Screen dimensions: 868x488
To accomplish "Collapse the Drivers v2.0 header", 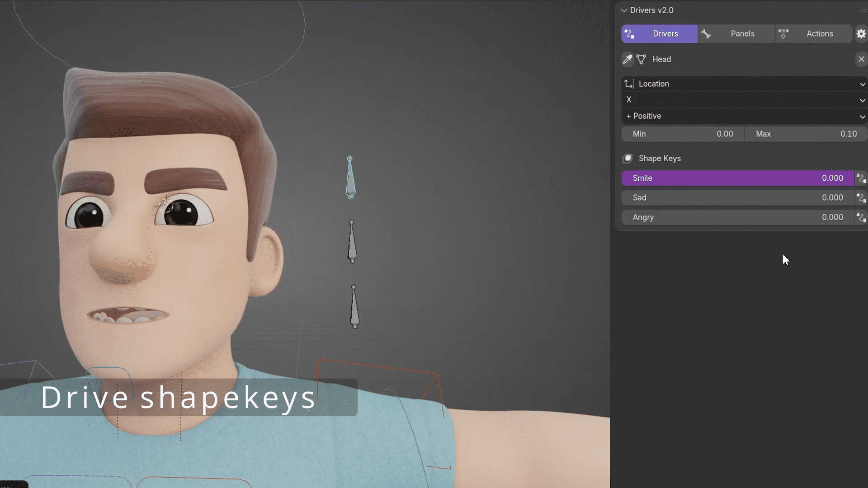I will point(624,10).
